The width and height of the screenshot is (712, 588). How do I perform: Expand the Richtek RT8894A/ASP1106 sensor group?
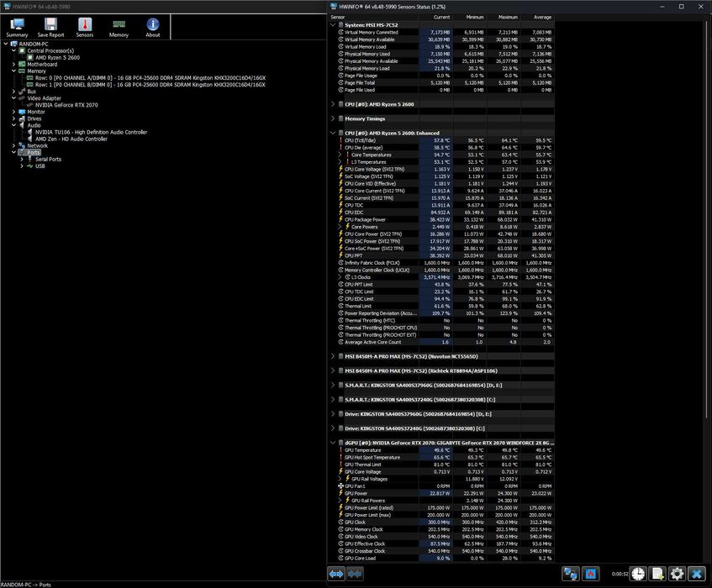[333, 370]
